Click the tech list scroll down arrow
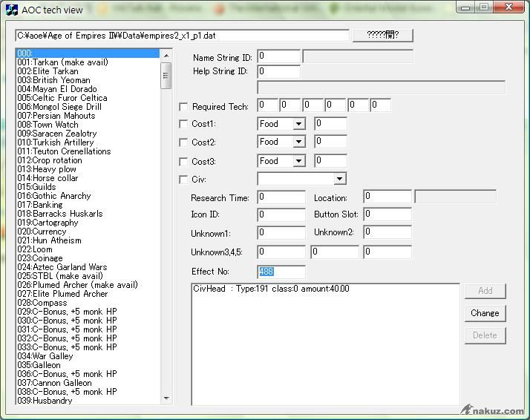Screen dimensions: 530x420 pos(166,398)
